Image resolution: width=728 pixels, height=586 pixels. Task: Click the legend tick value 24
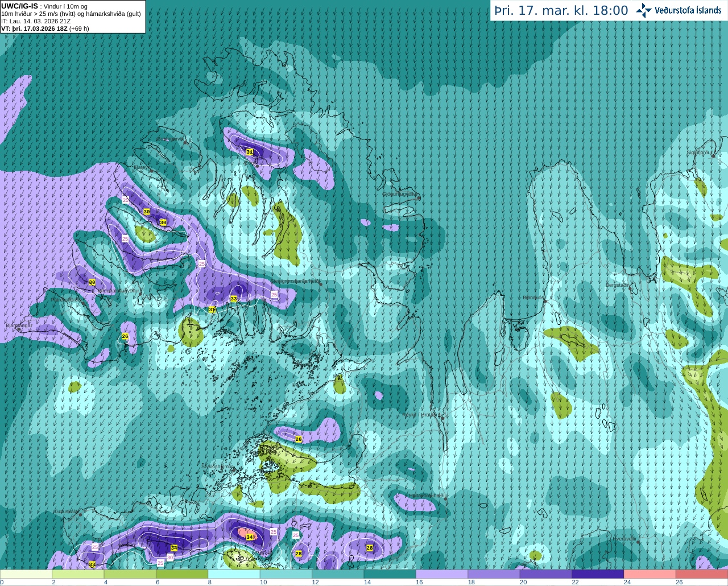[x=627, y=582]
